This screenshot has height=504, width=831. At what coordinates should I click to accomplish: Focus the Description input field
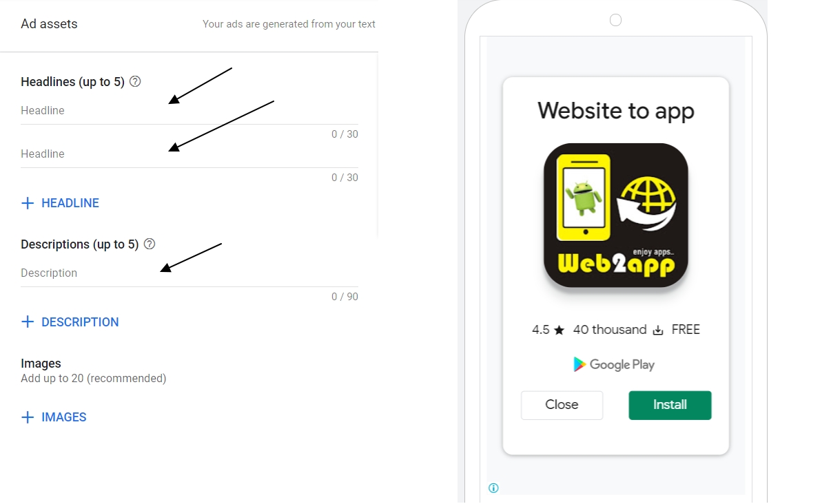[x=189, y=273]
